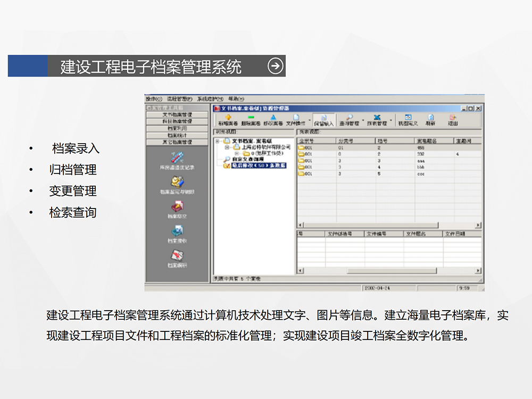Open the 查询管理 dropdown arrow
The image size is (532, 399).
click(363, 120)
